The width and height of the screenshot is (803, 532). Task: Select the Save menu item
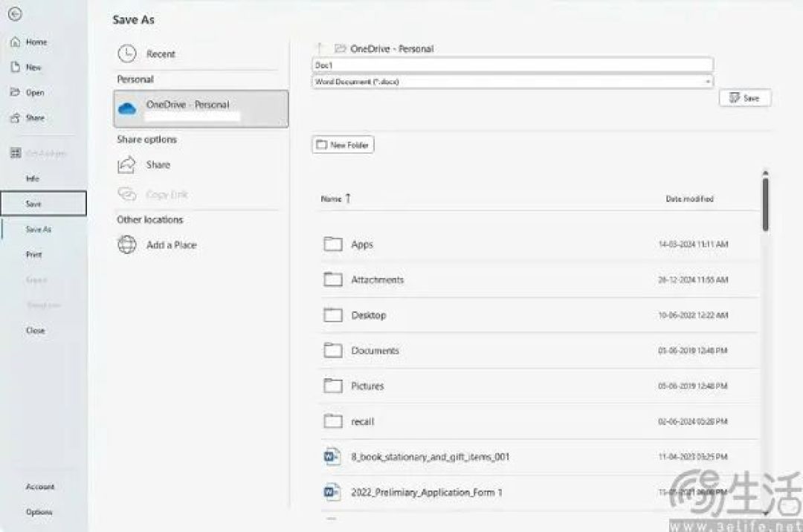(x=44, y=204)
